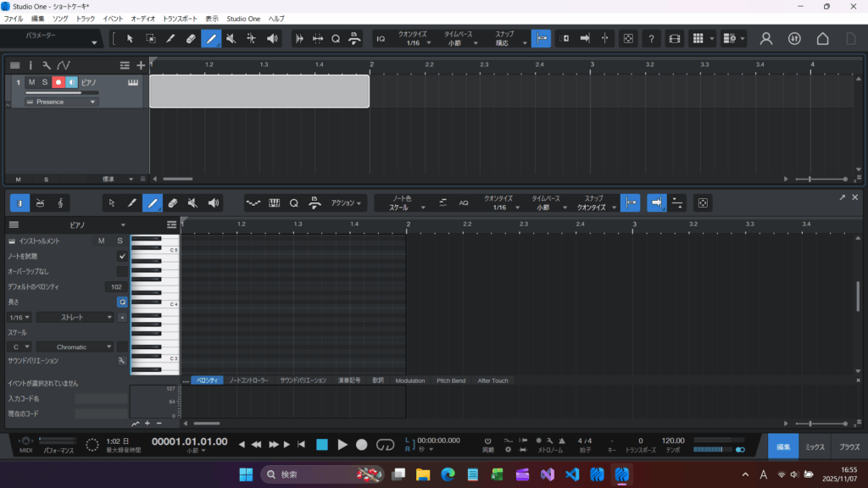This screenshot has height=488, width=868.
Task: Select the Mute tool in piano editor toolbar
Action: 193,203
